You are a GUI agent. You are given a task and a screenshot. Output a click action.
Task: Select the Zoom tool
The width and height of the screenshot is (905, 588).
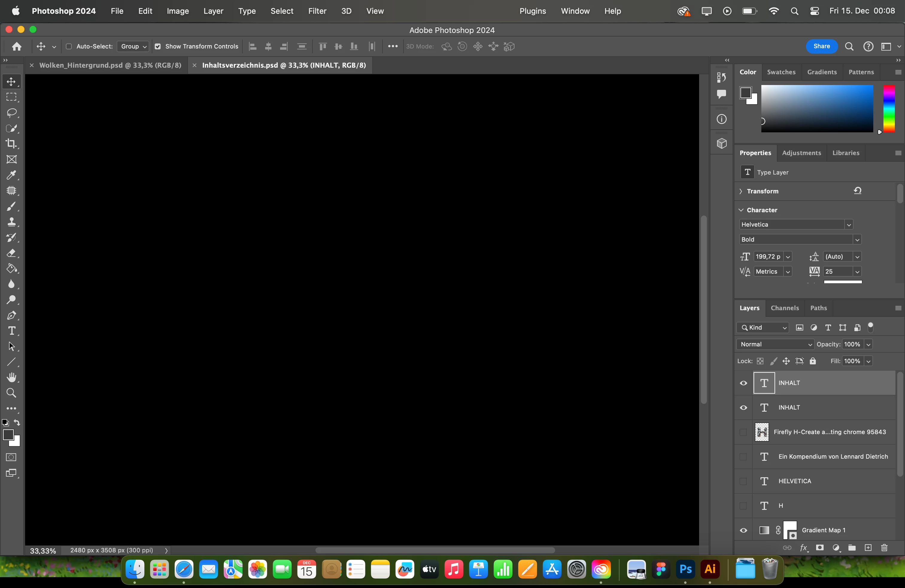(x=12, y=393)
